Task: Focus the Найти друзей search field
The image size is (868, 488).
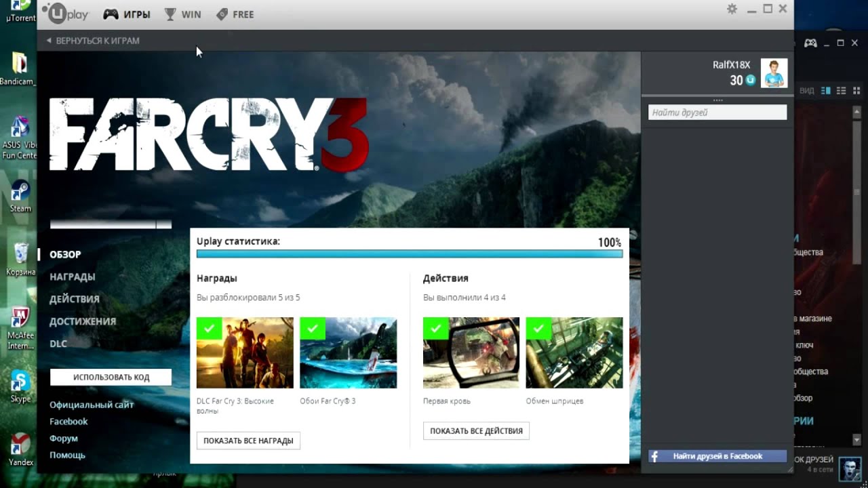Action: click(717, 113)
